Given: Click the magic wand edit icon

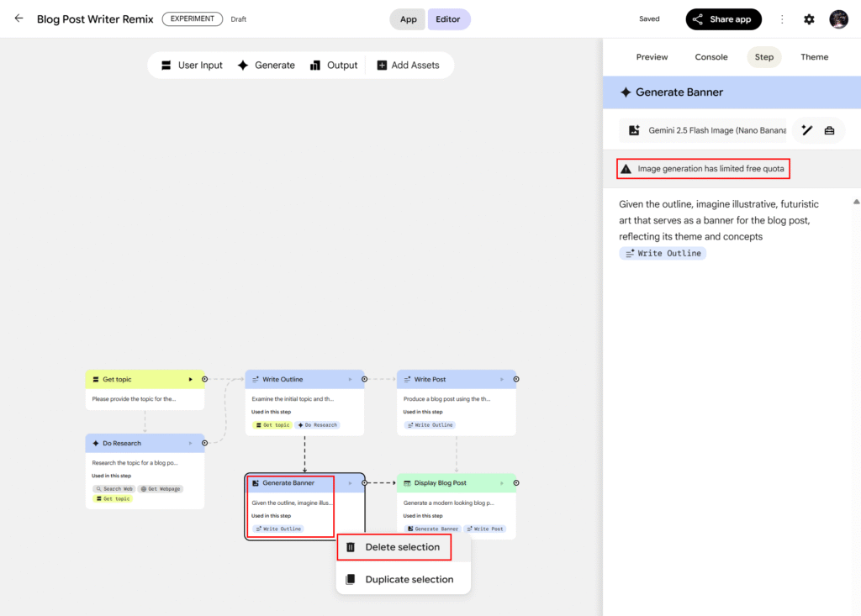Looking at the screenshot, I should [x=807, y=130].
